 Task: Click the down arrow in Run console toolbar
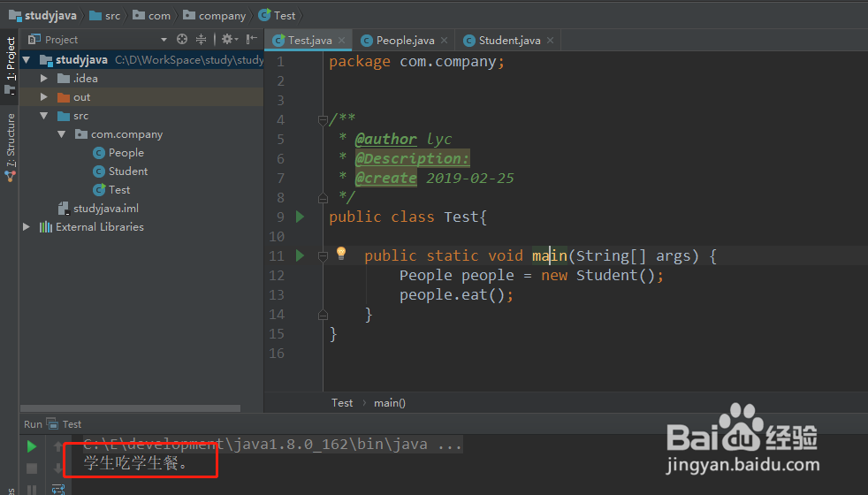[x=57, y=468]
